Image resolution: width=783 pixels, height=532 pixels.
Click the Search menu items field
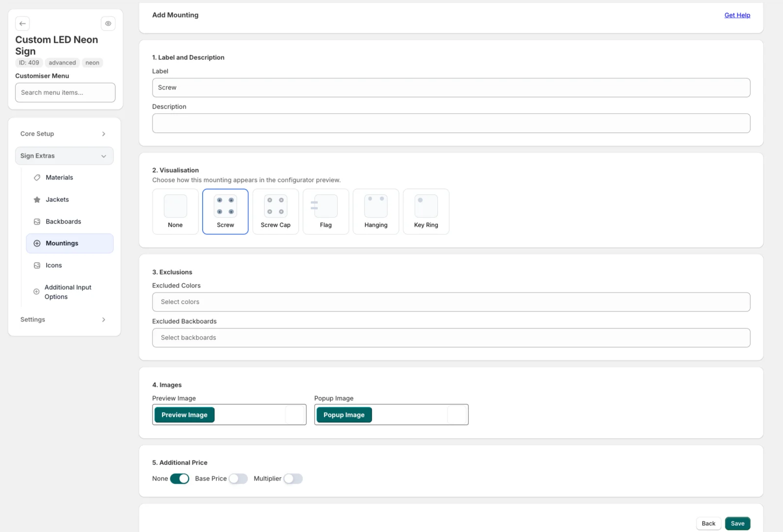(x=65, y=92)
